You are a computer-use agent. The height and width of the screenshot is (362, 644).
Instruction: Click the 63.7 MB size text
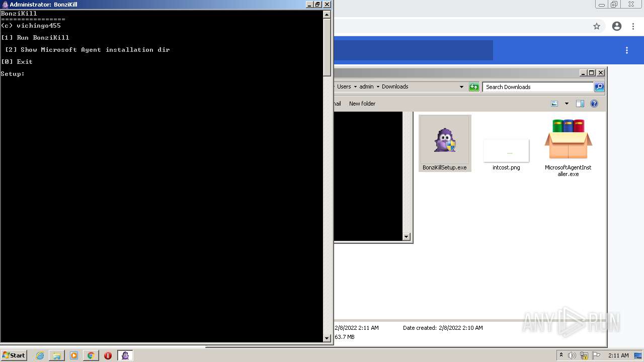[x=345, y=337]
